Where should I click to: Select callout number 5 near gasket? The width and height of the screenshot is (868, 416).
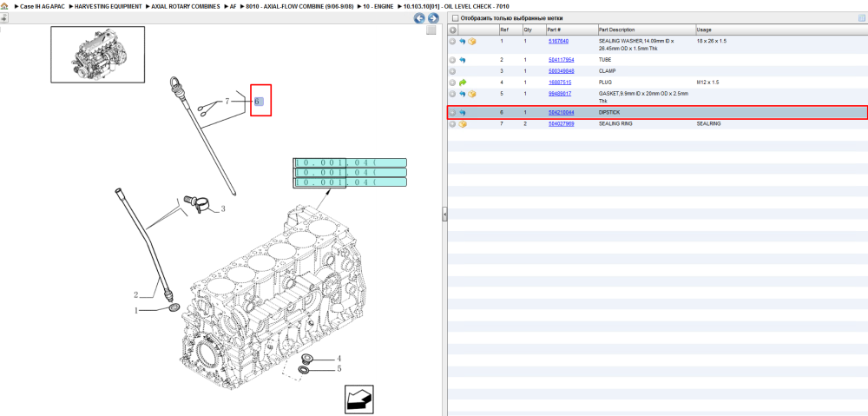(x=339, y=368)
